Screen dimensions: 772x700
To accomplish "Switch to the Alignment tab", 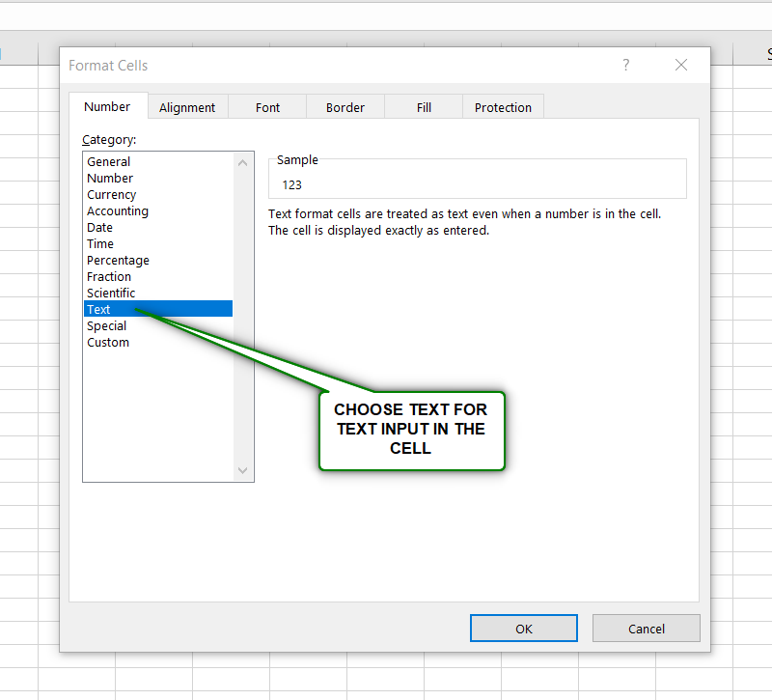I will [187, 107].
